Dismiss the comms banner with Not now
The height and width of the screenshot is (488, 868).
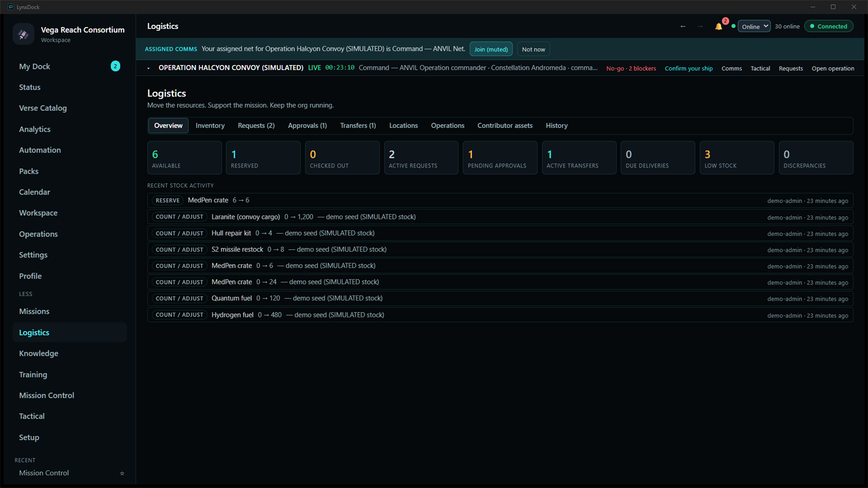(533, 49)
